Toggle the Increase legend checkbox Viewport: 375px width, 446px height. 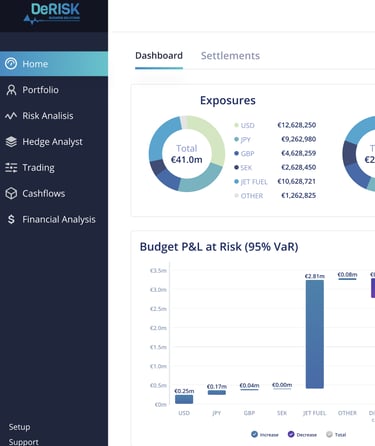254,434
